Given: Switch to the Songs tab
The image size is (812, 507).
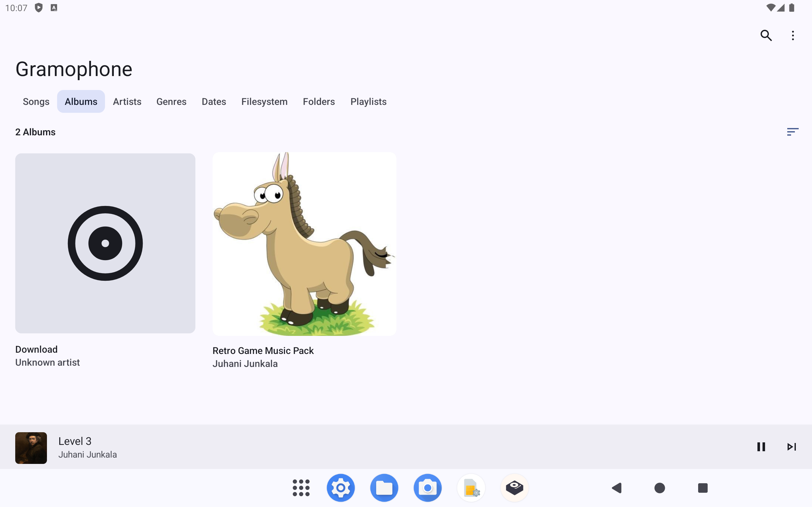Looking at the screenshot, I should tap(36, 102).
